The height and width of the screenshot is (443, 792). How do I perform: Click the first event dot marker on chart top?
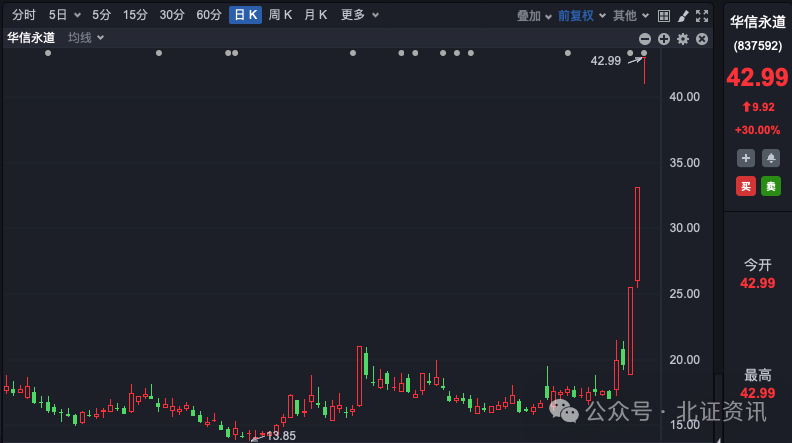[48, 53]
